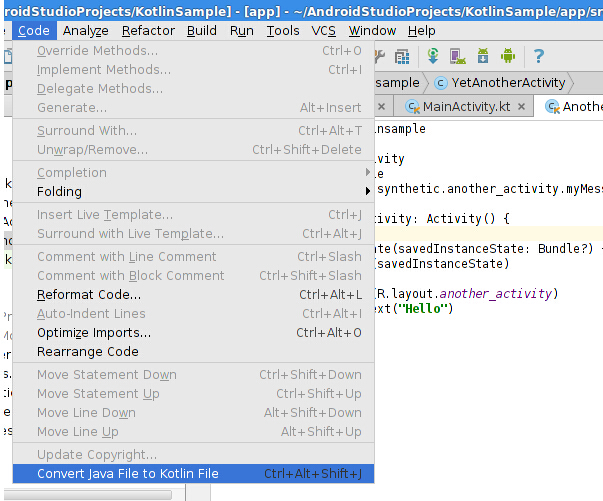Click Override Methods... menu entry
This screenshot has height=501, width=603.
[193, 50]
